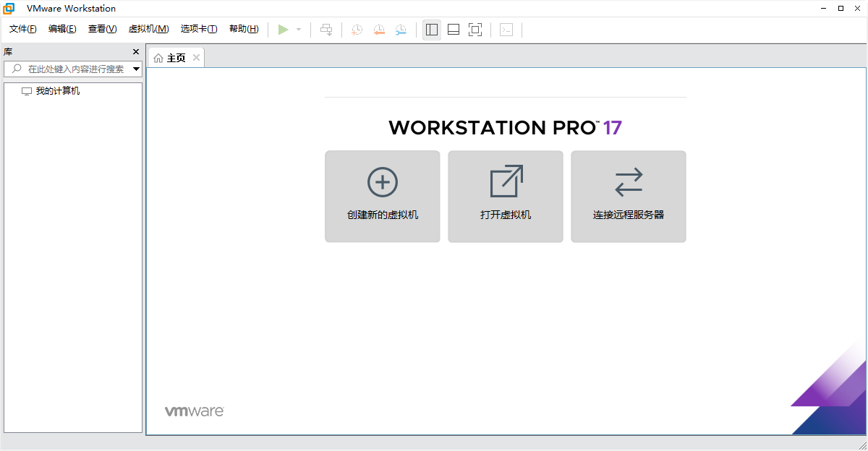Screen dimensions: 868x451
Task: Open the library search filter dropdown
Action: click(136, 69)
